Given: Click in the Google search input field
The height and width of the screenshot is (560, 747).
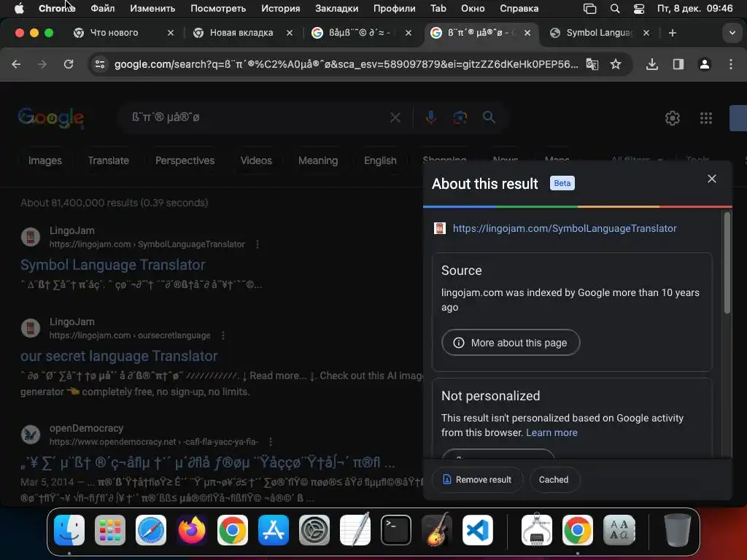Looking at the screenshot, I should click(258, 117).
